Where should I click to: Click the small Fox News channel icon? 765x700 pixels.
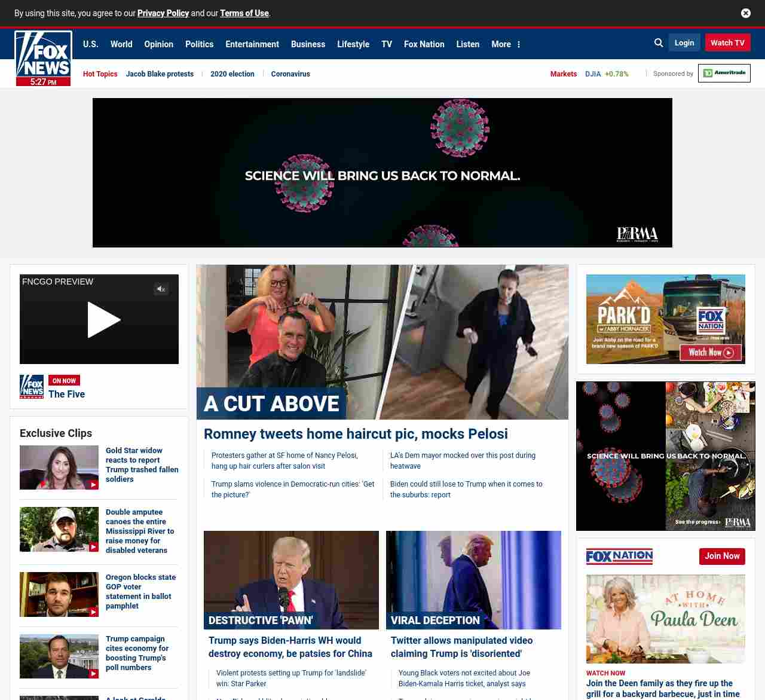[32, 387]
